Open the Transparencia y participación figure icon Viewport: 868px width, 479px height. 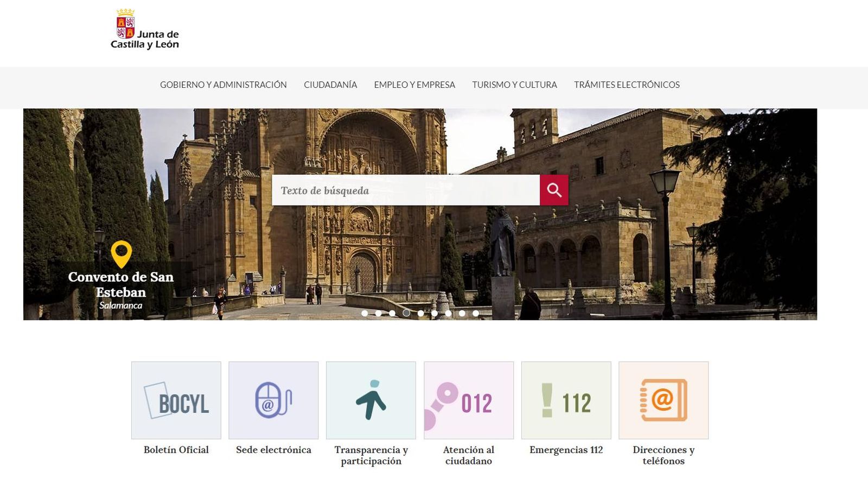pos(371,400)
